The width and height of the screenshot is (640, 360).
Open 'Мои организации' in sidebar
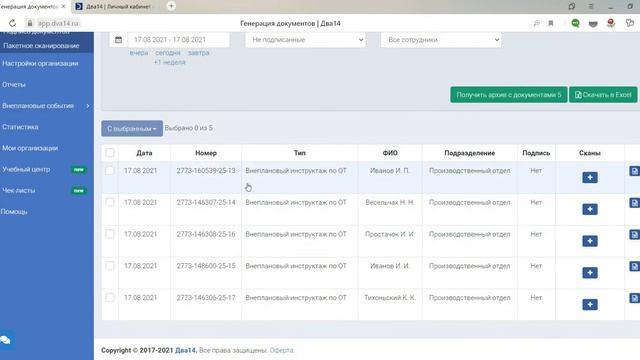30,148
